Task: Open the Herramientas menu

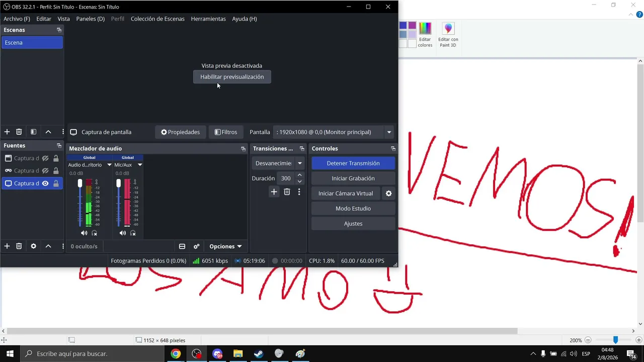Action: 208,19
